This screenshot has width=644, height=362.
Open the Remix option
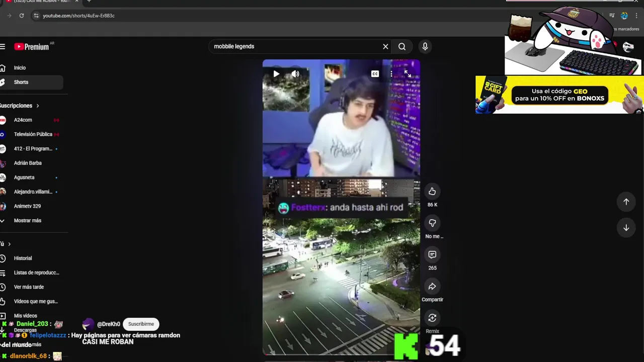pyautogui.click(x=432, y=318)
